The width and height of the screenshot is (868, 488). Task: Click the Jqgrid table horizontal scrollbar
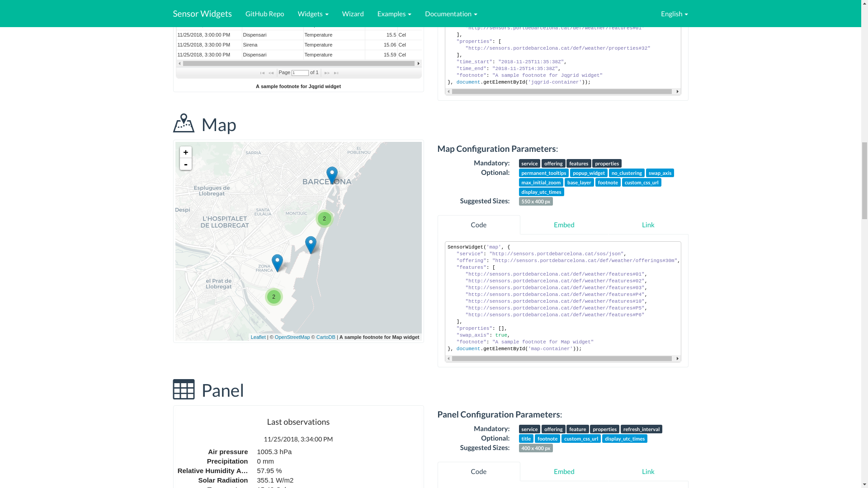pos(298,64)
